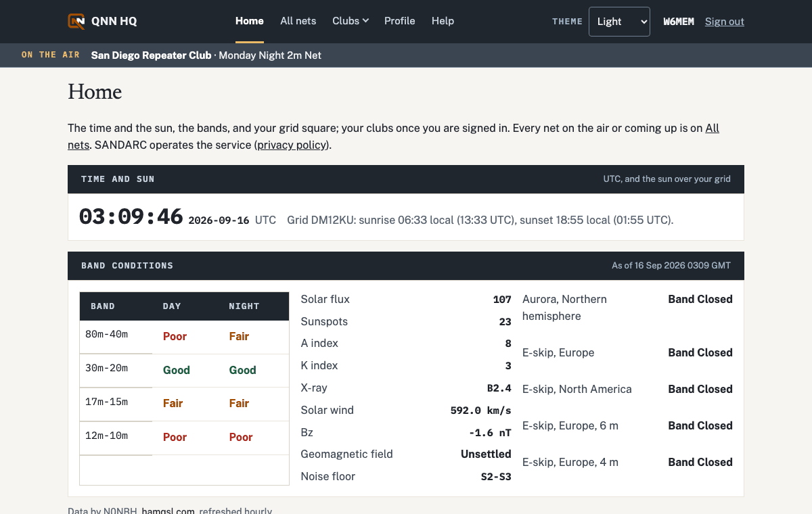Screen dimensions: 812x514
Task: Click the 17m-15m band label
Action: [107, 402]
